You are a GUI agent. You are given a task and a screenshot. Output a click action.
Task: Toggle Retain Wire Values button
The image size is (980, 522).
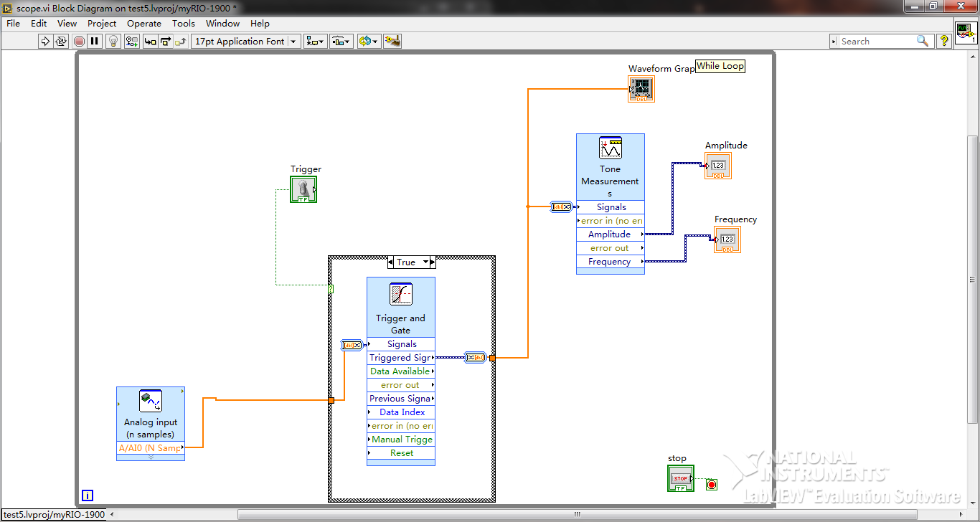point(131,42)
